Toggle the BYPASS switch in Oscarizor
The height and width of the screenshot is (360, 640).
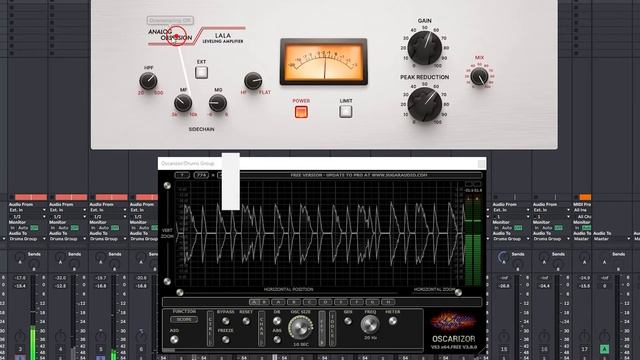(x=225, y=321)
